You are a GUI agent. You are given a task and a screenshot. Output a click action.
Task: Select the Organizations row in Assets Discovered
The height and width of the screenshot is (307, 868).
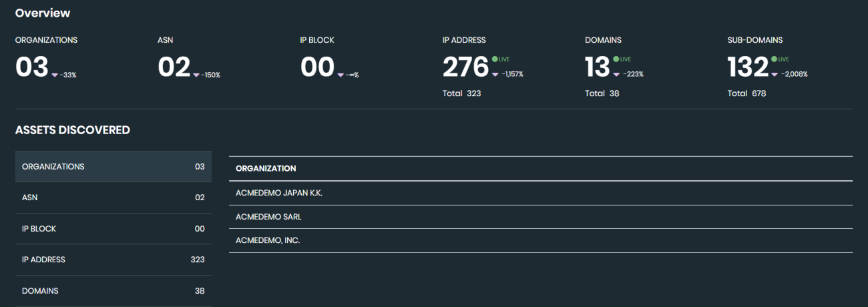click(x=113, y=166)
